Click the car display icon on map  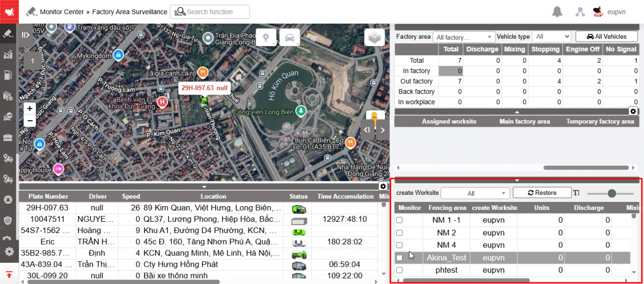289,38
